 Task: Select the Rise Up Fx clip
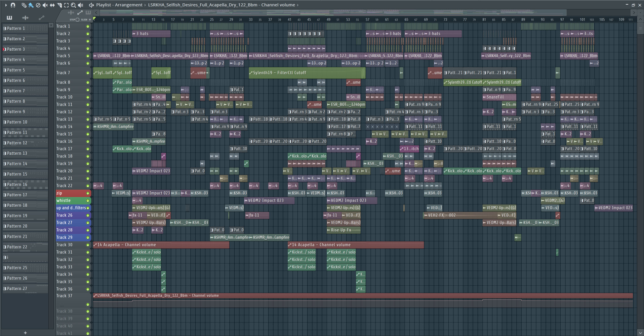pos(344,230)
